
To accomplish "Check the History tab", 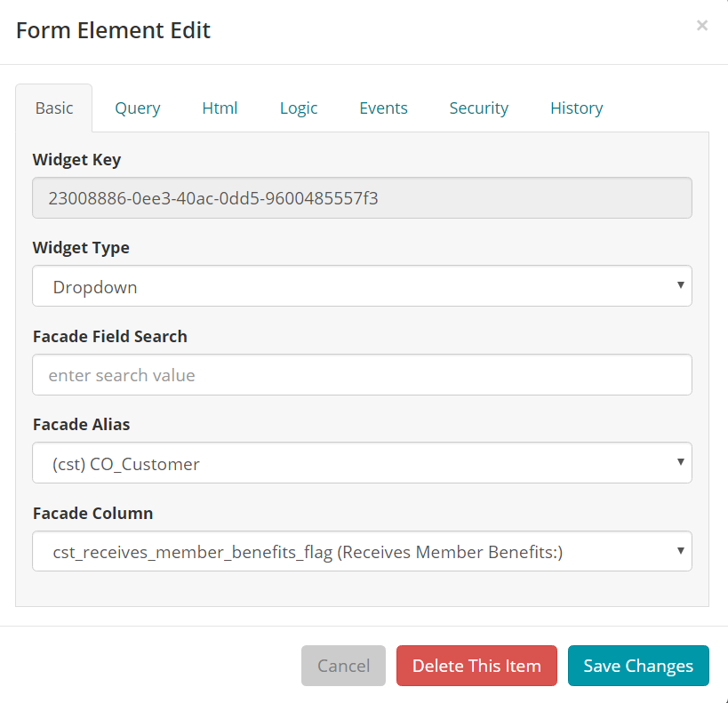I will 576,108.
